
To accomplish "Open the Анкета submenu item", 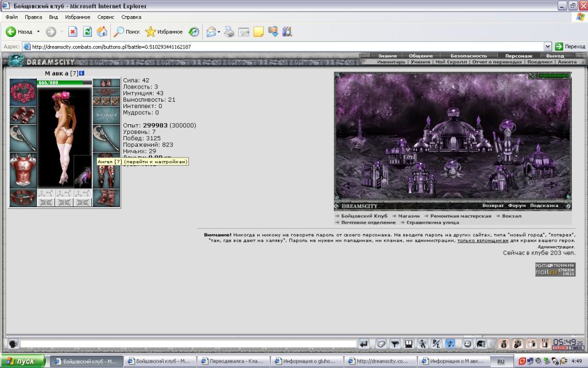I will (567, 62).
